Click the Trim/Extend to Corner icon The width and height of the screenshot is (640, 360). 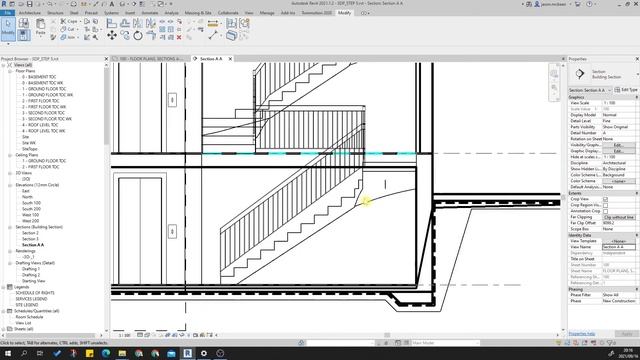[151, 36]
